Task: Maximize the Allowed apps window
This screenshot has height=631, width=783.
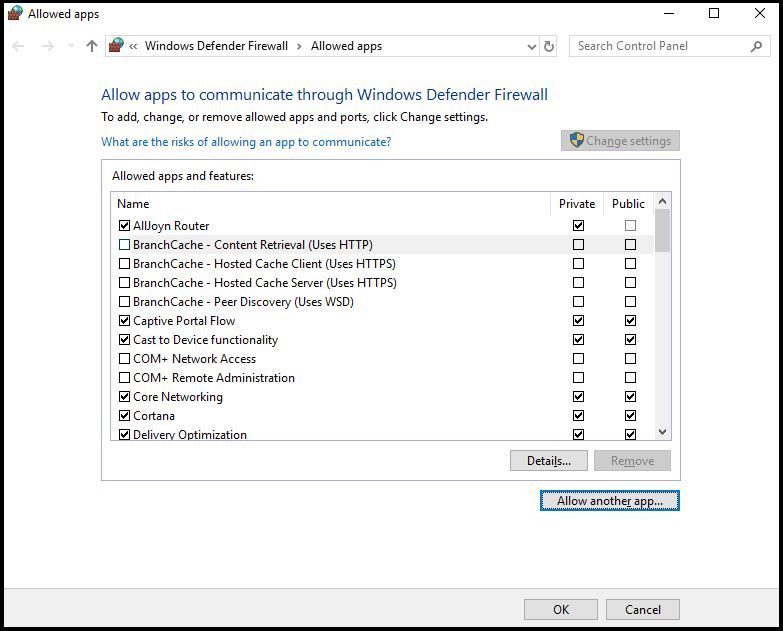Action: point(714,13)
